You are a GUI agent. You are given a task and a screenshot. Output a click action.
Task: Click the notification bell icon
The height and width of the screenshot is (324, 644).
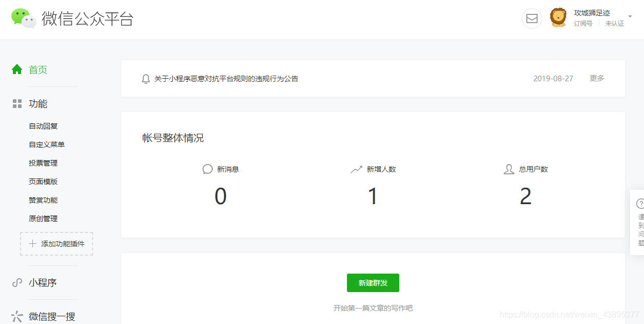146,79
